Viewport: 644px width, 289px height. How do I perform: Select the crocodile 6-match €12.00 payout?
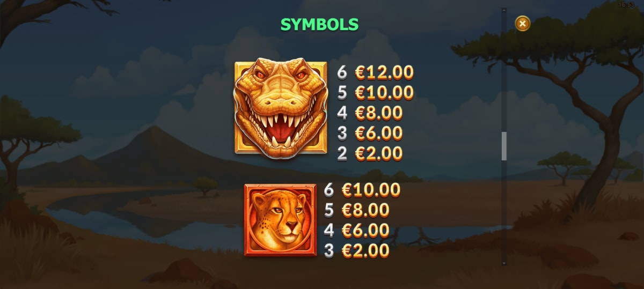(376, 72)
